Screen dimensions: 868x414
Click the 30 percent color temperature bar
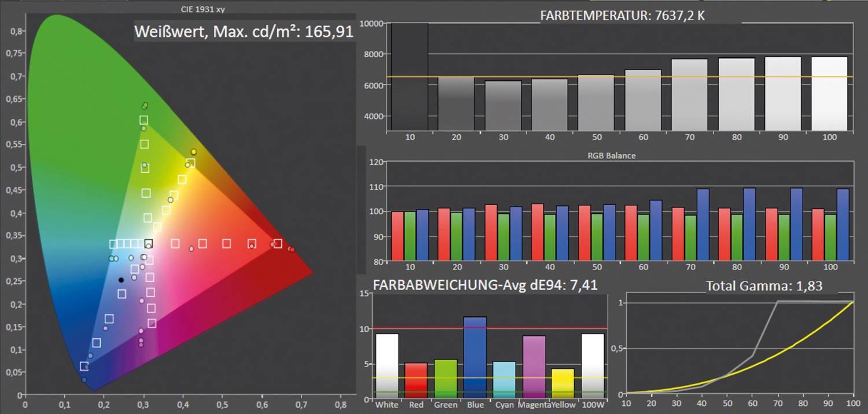coord(503,106)
